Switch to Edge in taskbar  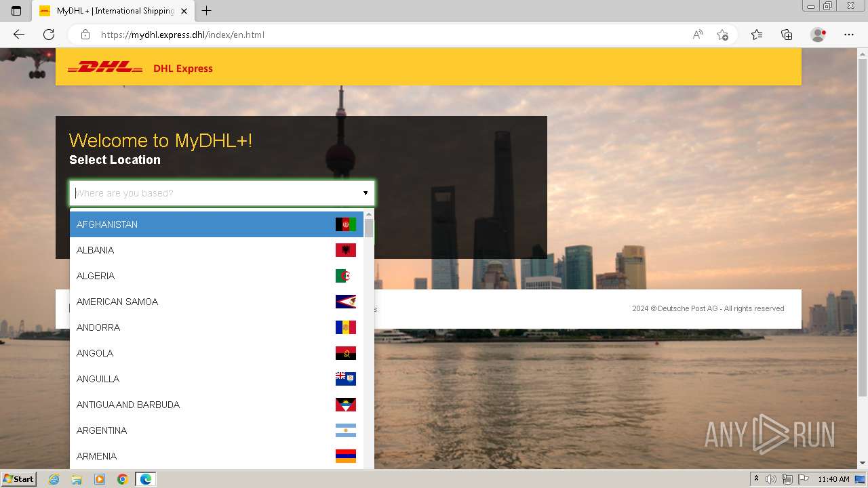146,479
